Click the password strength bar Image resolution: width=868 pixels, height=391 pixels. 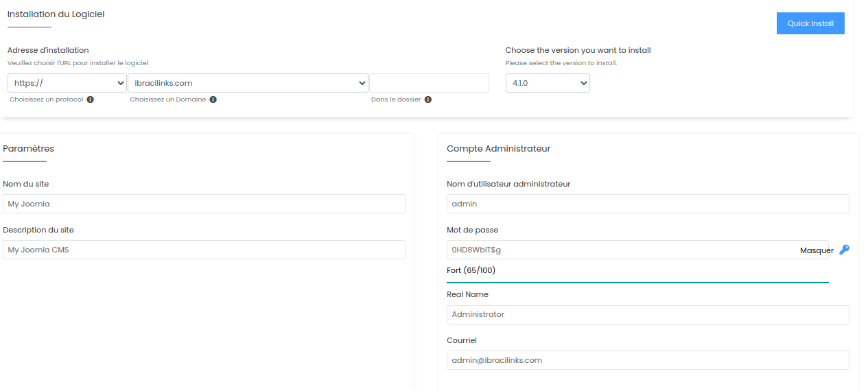point(637,282)
